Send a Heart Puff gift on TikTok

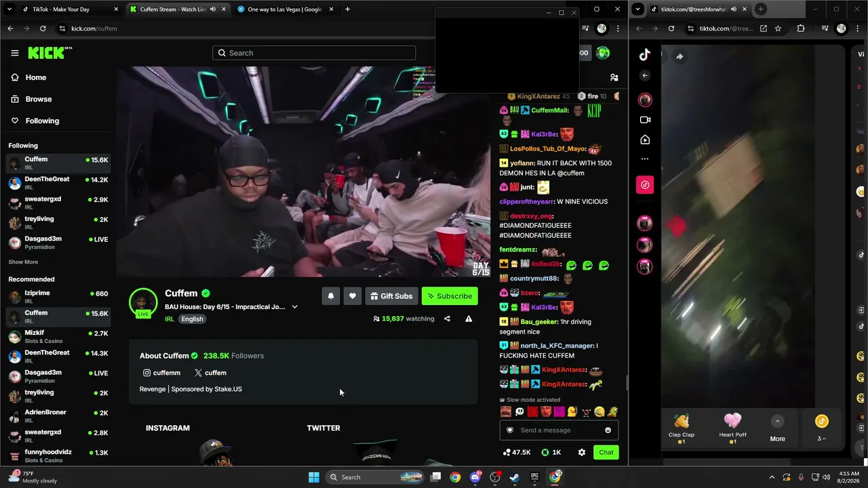(x=732, y=428)
